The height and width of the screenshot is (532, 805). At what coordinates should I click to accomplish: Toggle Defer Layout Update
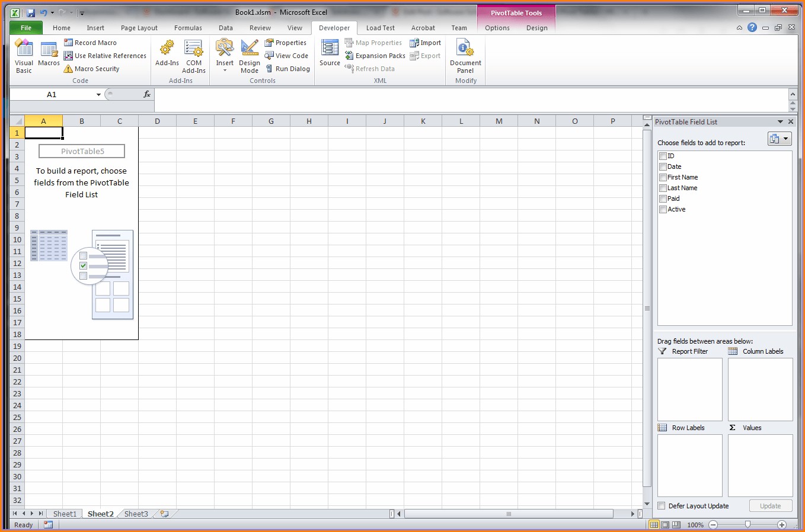661,505
